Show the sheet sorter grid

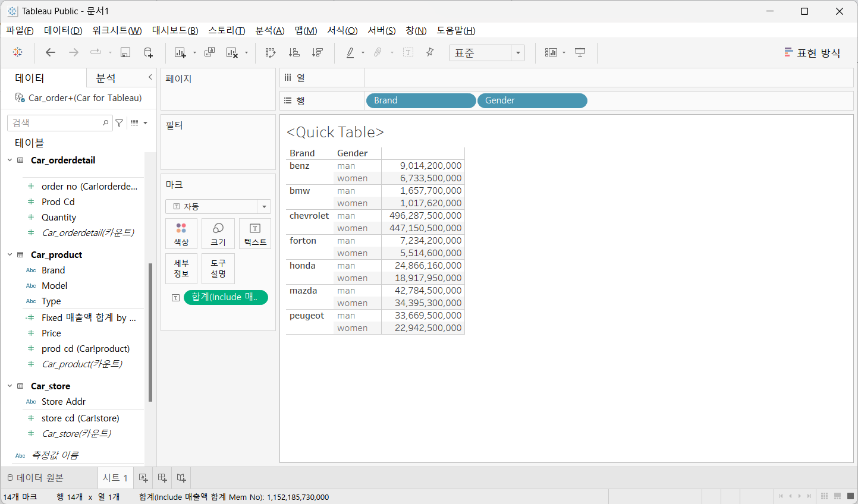pyautogui.click(x=824, y=496)
